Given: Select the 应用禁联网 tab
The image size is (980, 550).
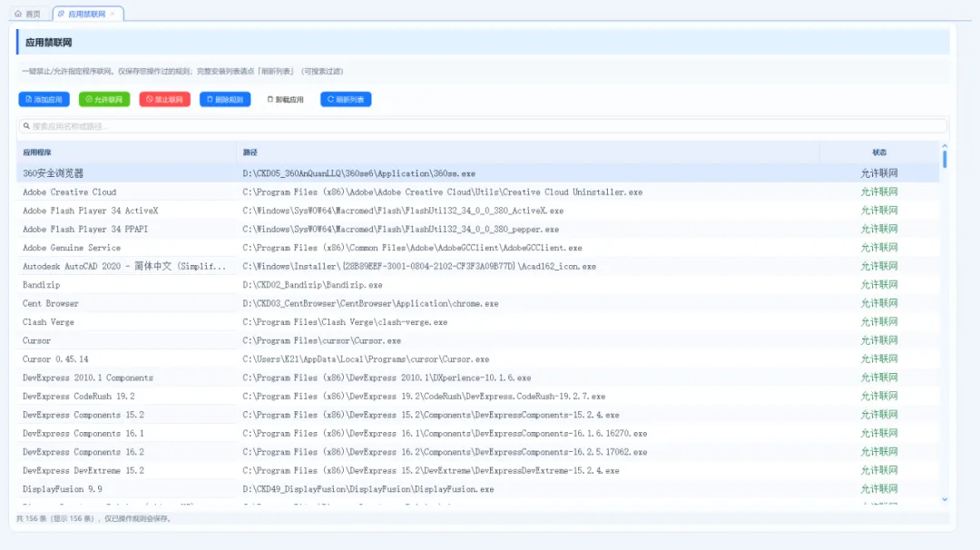Looking at the screenshot, I should point(86,14).
